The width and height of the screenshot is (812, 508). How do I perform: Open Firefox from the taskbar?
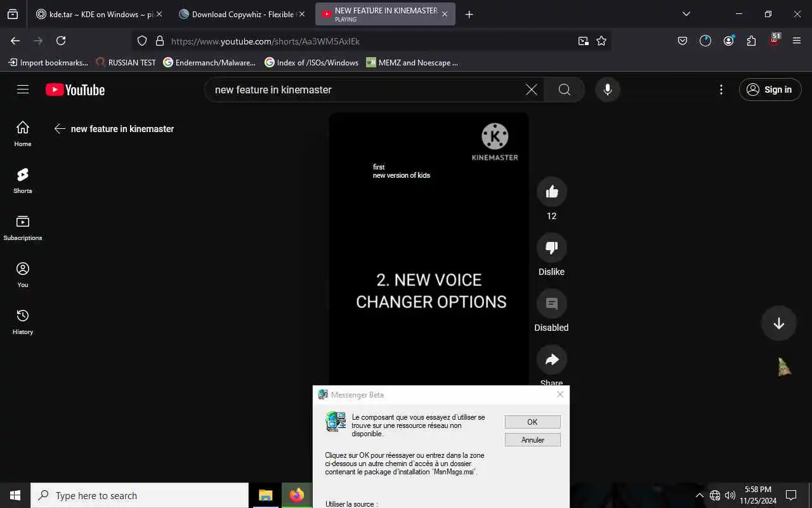(296, 495)
